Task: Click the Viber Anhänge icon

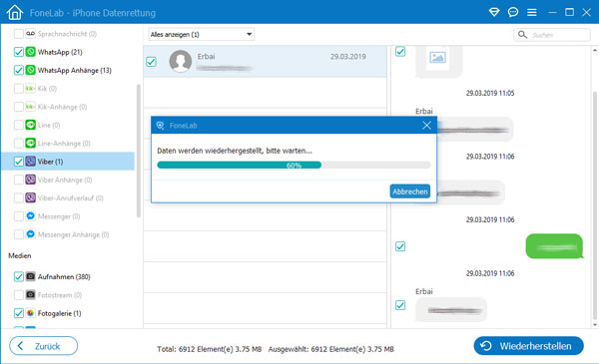Action: point(31,180)
